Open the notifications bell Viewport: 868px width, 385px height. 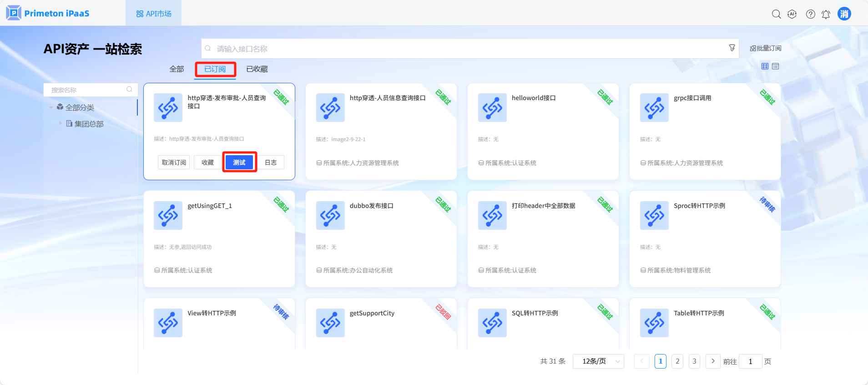826,14
